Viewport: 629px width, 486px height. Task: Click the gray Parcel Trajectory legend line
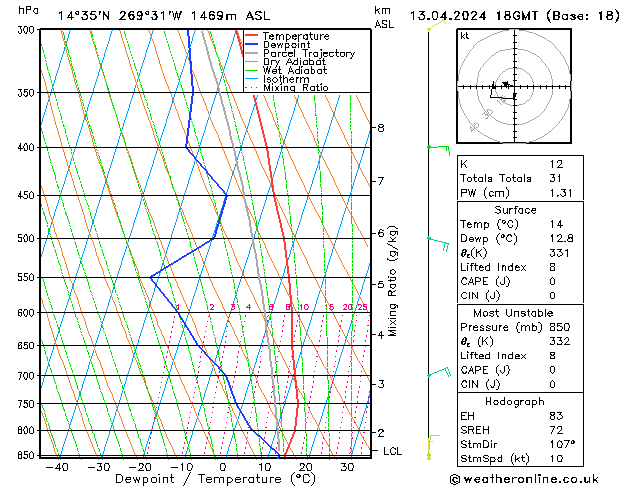pos(251,53)
